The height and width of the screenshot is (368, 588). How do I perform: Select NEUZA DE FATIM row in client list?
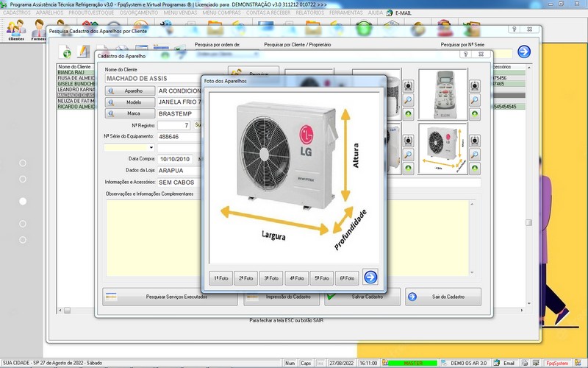[x=76, y=101]
